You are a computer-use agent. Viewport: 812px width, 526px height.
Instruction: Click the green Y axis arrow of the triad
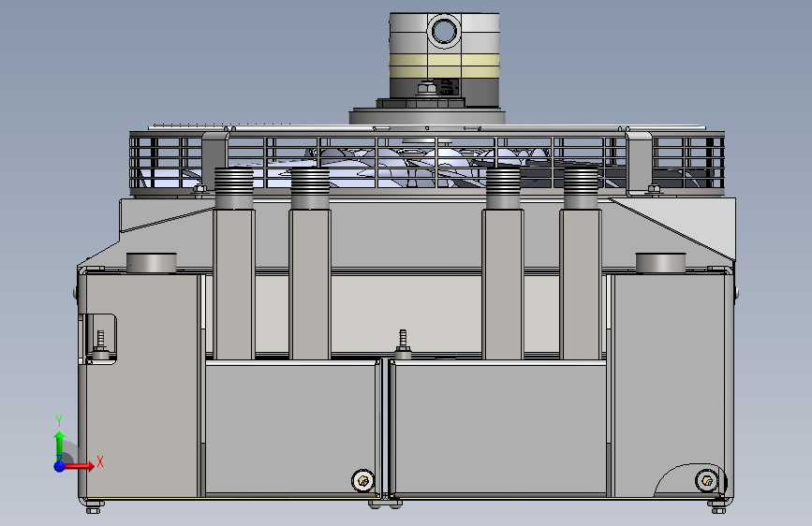60,446
